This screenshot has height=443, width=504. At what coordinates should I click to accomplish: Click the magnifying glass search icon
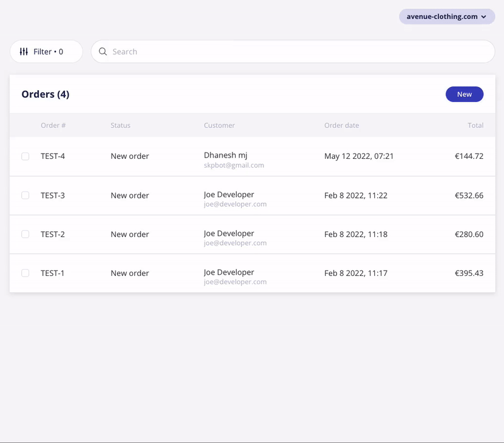103,52
